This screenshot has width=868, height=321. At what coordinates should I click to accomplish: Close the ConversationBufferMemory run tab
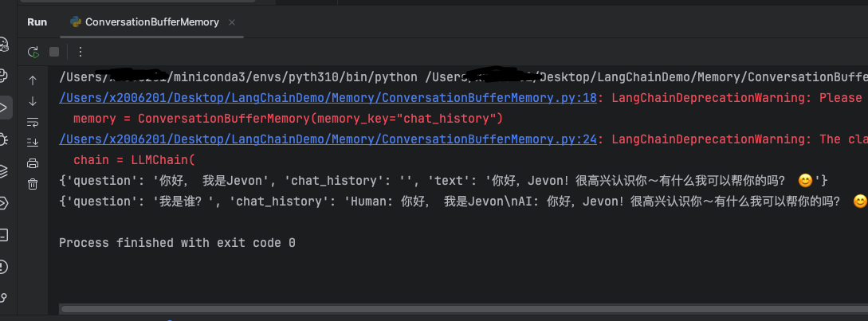click(x=232, y=22)
